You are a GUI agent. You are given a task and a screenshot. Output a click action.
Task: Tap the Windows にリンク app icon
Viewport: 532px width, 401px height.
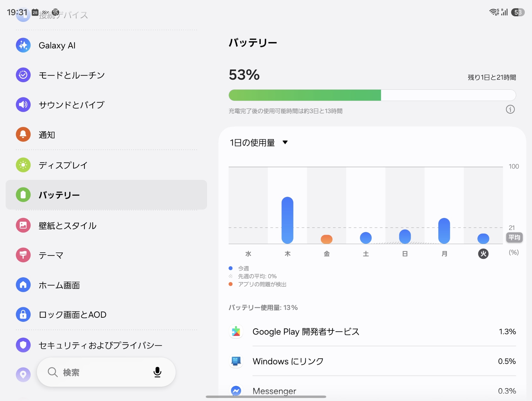(236, 361)
